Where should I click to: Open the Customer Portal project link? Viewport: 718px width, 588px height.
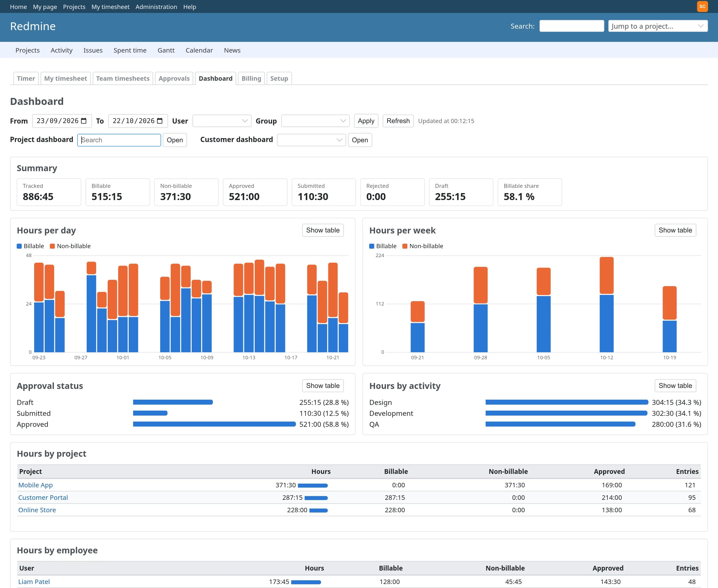click(x=43, y=498)
